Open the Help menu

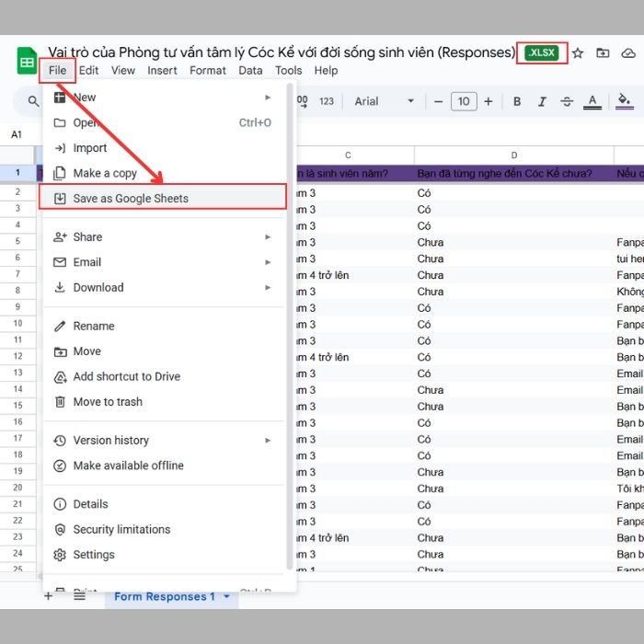tap(326, 70)
